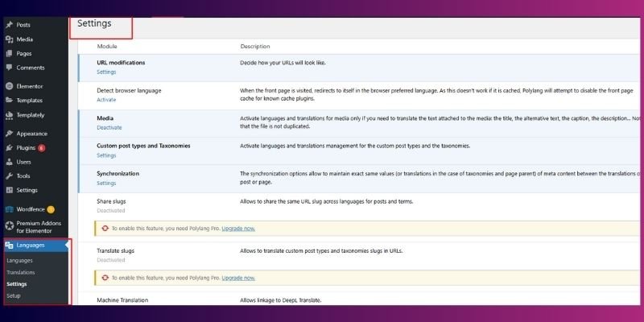The height and width of the screenshot is (322, 644).
Task: Click the Synchronization module title
Action: (x=118, y=174)
